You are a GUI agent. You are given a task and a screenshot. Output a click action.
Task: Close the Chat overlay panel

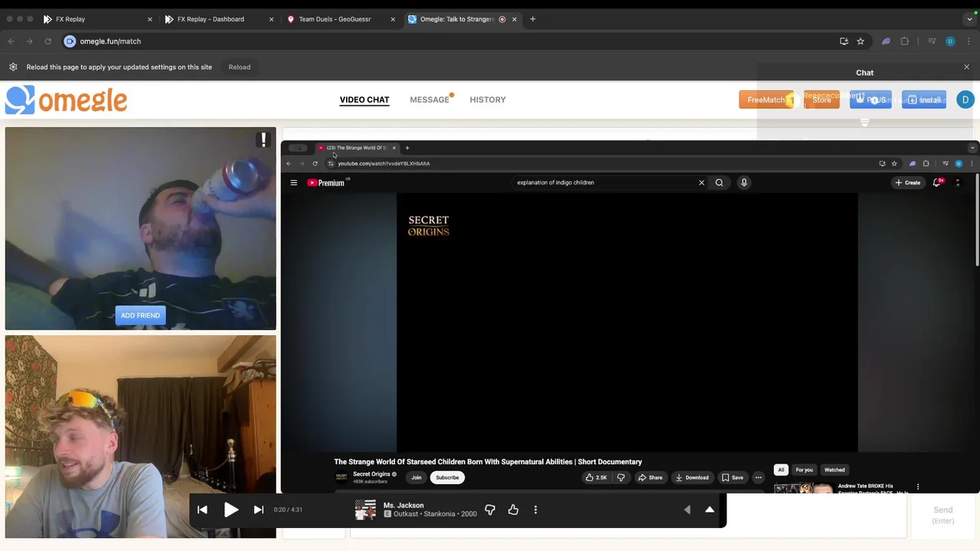(x=966, y=67)
